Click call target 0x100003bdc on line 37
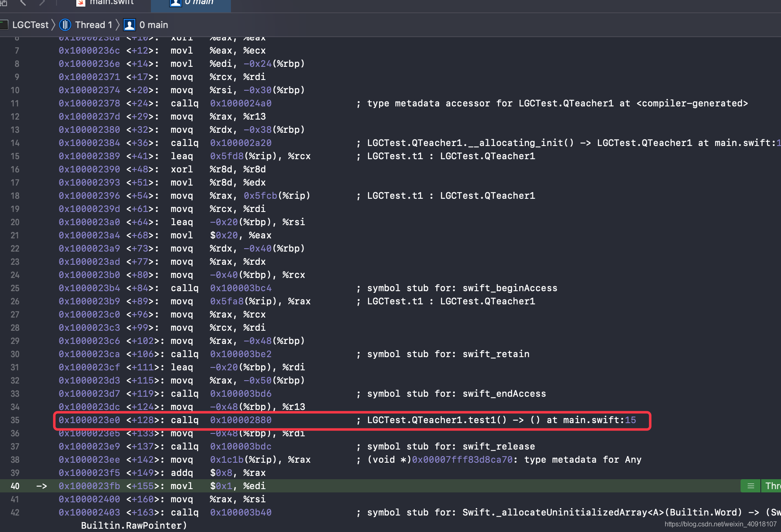Viewport: 781px width, 532px height. coord(241,447)
